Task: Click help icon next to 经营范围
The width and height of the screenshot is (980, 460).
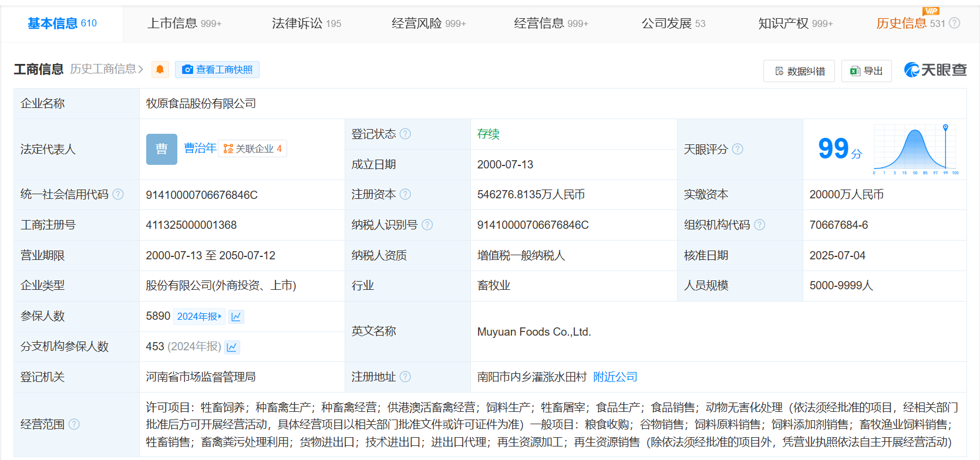Action: tap(74, 424)
